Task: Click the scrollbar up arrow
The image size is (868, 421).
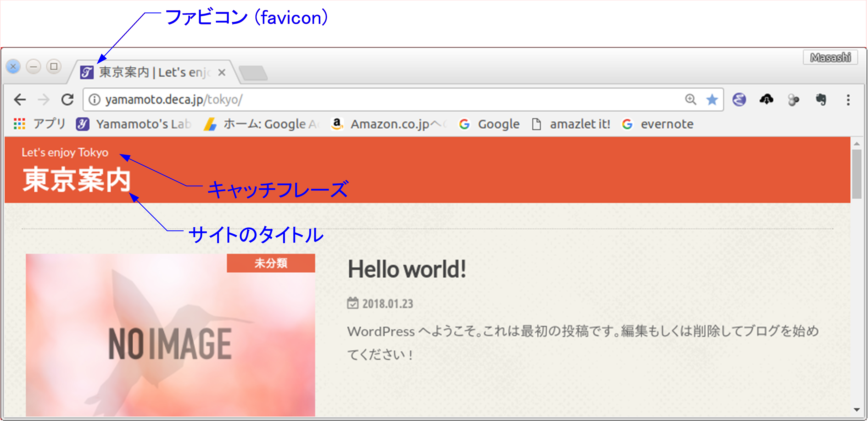Action: (857, 144)
